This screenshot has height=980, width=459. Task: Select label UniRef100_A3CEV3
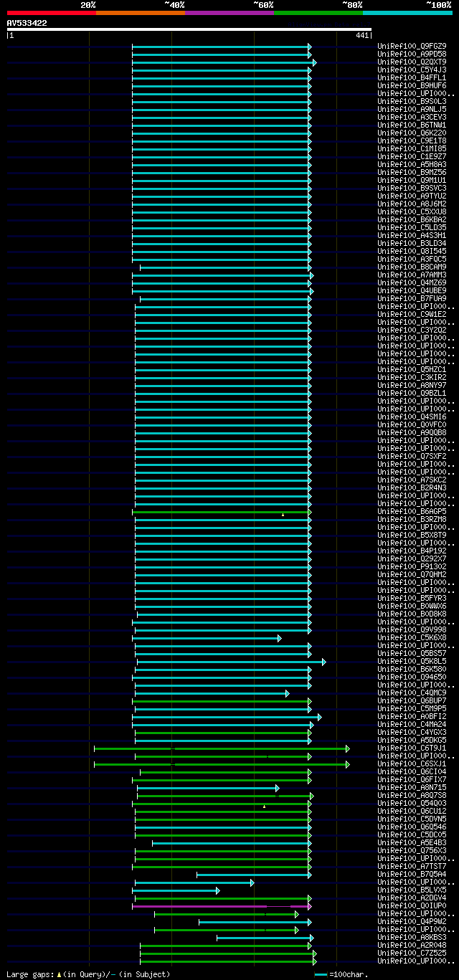click(412, 117)
